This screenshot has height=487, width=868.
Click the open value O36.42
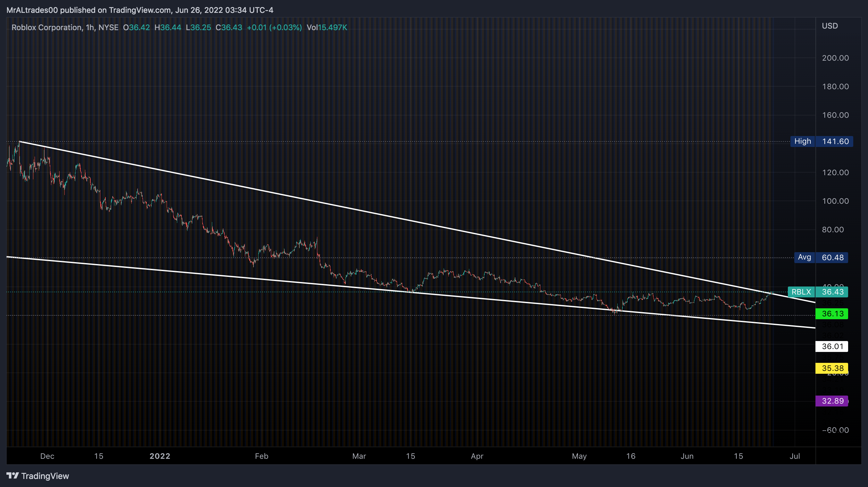137,27
